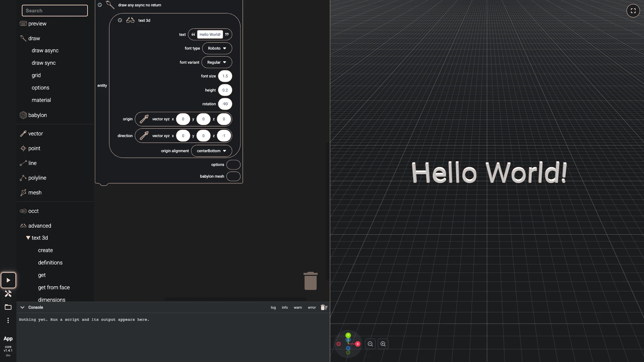Toggle the log console filter
The image size is (644, 362).
click(273, 307)
